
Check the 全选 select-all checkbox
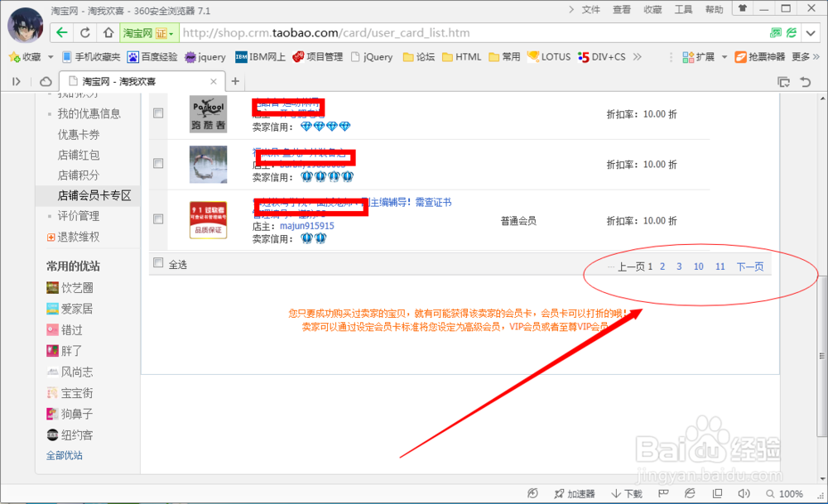click(158, 262)
